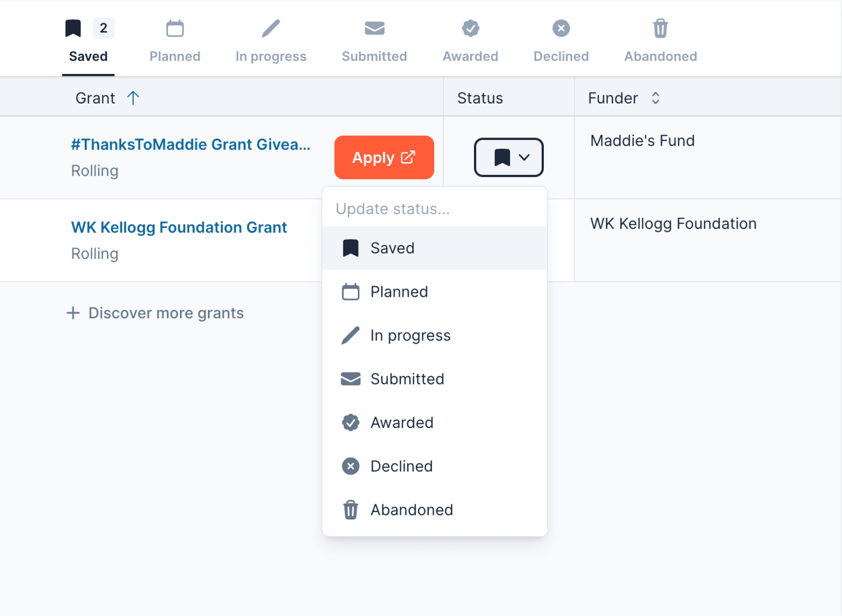Focus the Update status search field
Viewport: 842px width, 616px height.
pyautogui.click(x=435, y=209)
